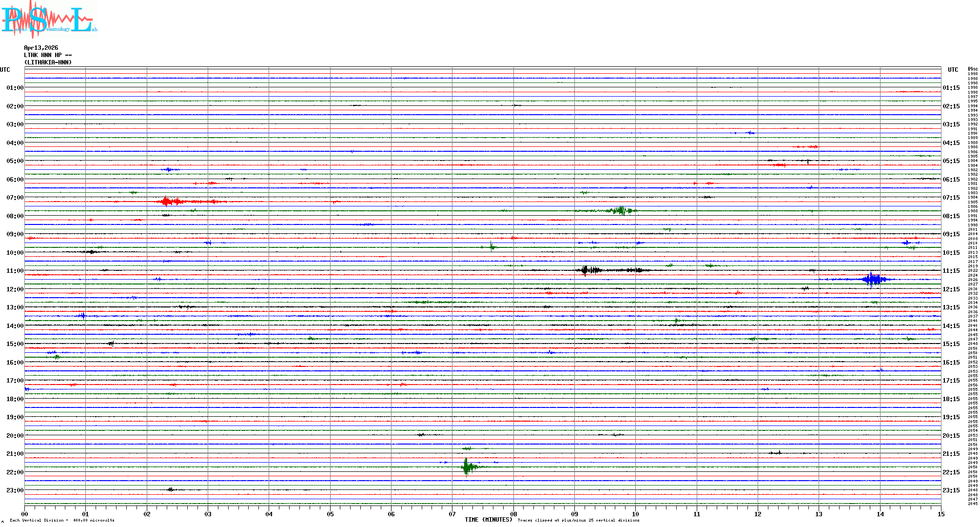
Task: Click the TIME (MINUTES) axis title
Action: [488, 520]
